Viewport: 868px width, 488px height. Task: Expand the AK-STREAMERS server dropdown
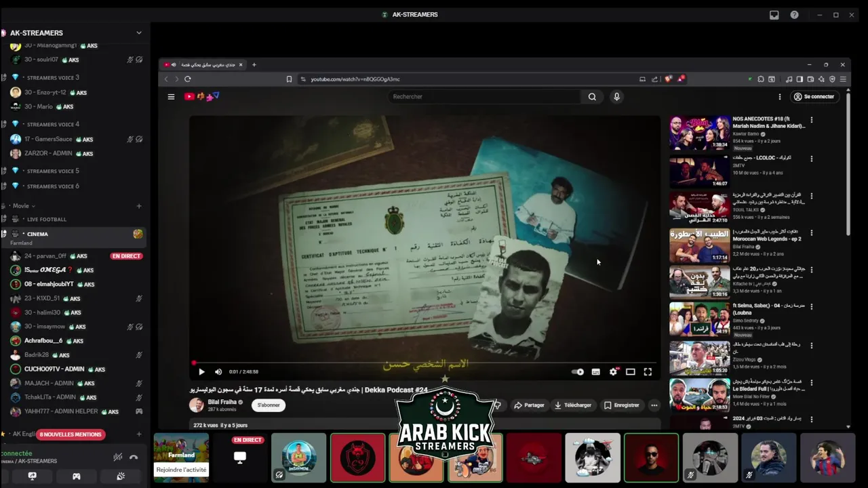point(139,33)
